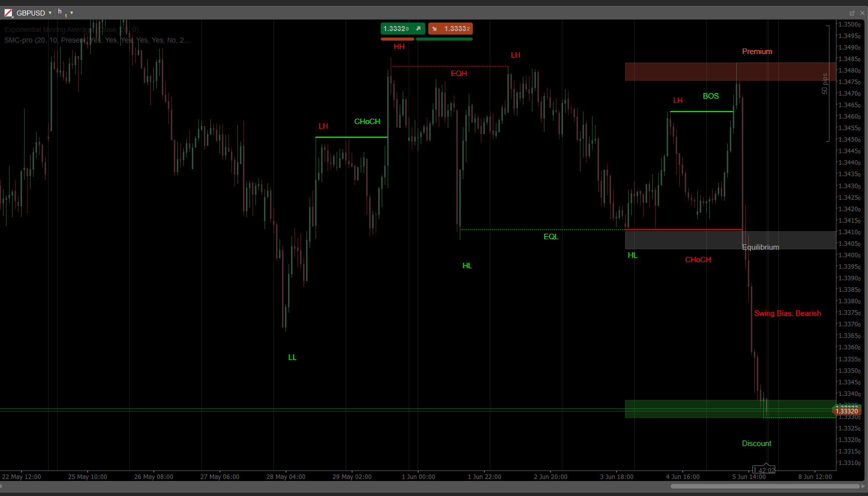The image size is (868, 496).
Task: Select the red Premium zone rectangle
Action: coord(730,72)
